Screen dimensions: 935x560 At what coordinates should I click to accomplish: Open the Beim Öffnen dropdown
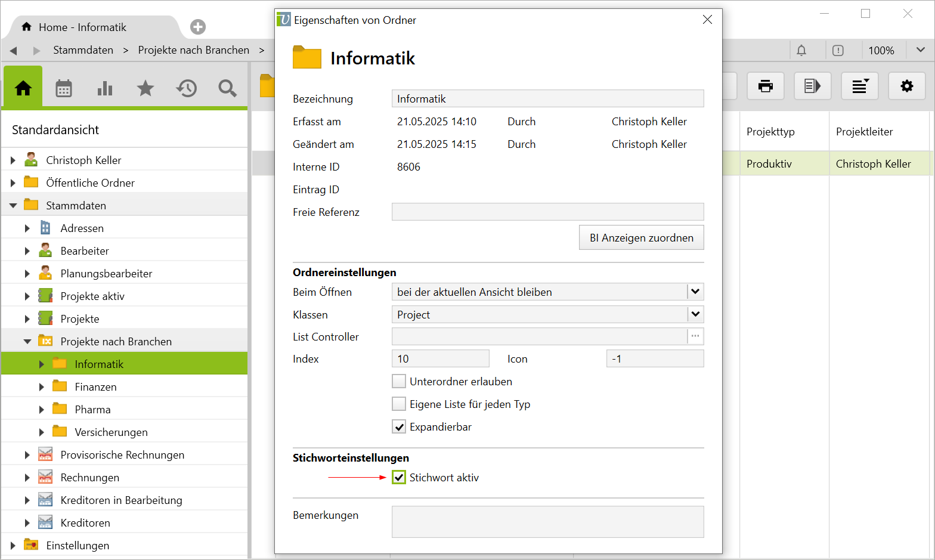point(695,292)
